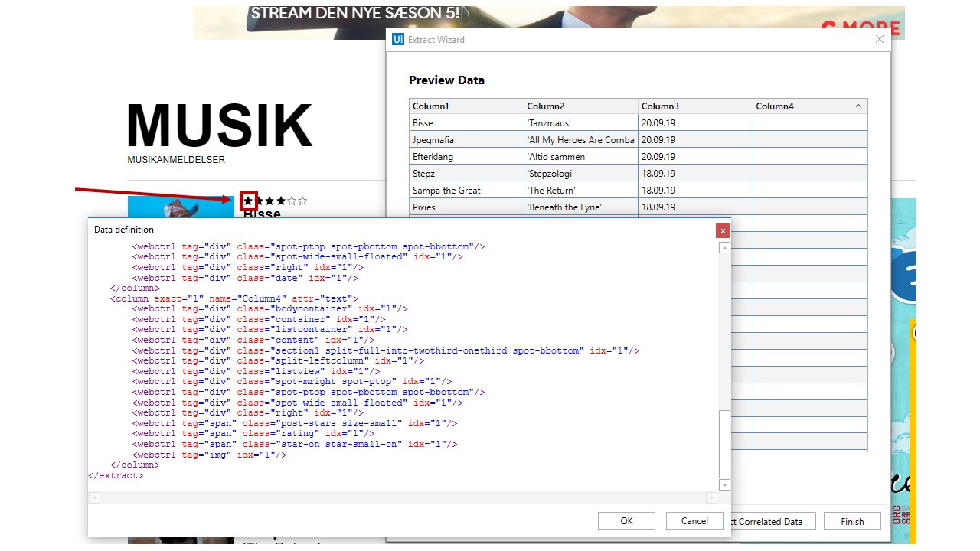Click the class="split-leftcolumn" webctrl line
The image size is (980, 551).
point(278,361)
